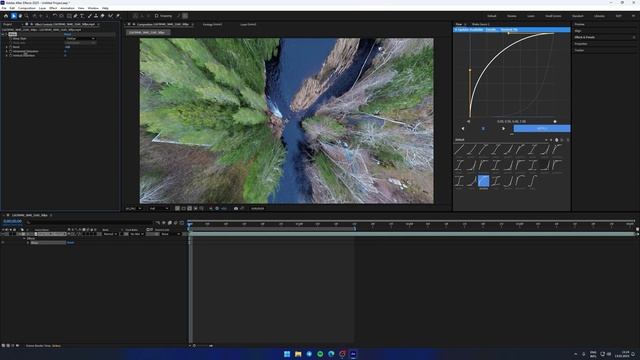
Task: Expand the Bend property
Action: click(x=7, y=47)
